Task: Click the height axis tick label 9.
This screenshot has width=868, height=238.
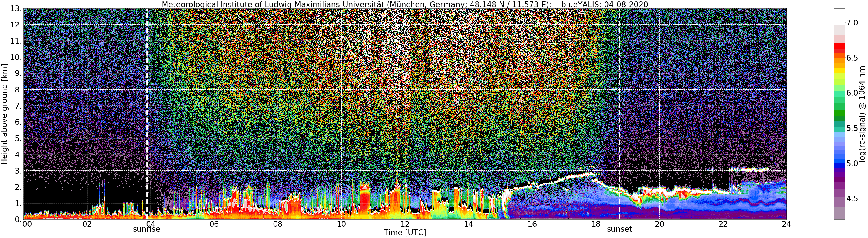Action: (x=18, y=73)
